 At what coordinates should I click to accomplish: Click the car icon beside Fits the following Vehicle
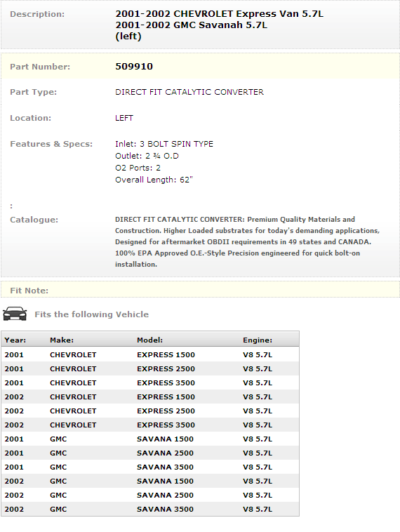(15, 314)
